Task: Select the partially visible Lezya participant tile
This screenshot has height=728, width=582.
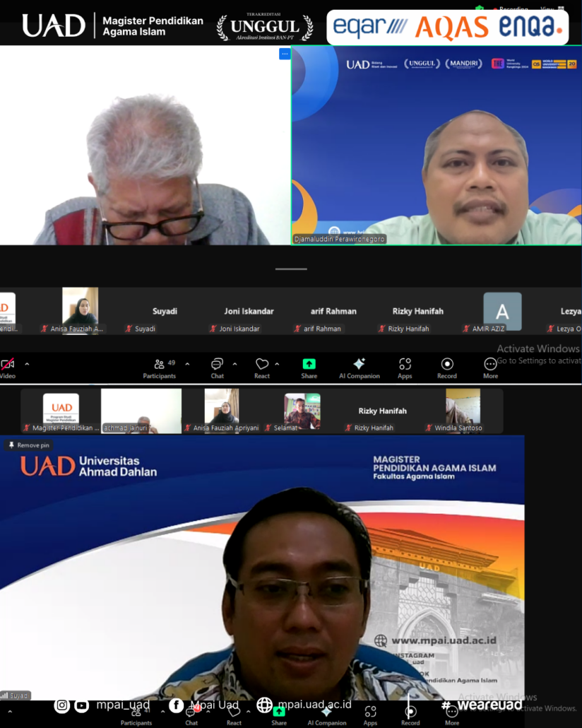Action: pos(564,311)
